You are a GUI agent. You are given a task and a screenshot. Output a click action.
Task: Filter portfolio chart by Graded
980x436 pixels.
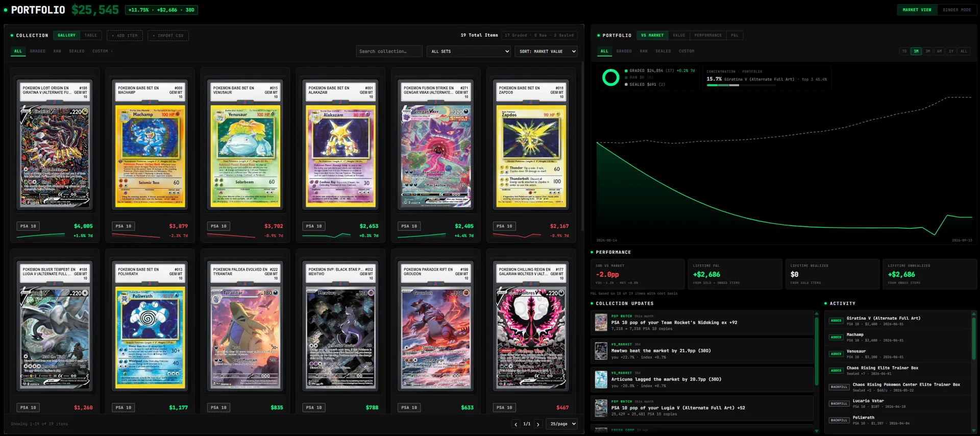(x=624, y=51)
